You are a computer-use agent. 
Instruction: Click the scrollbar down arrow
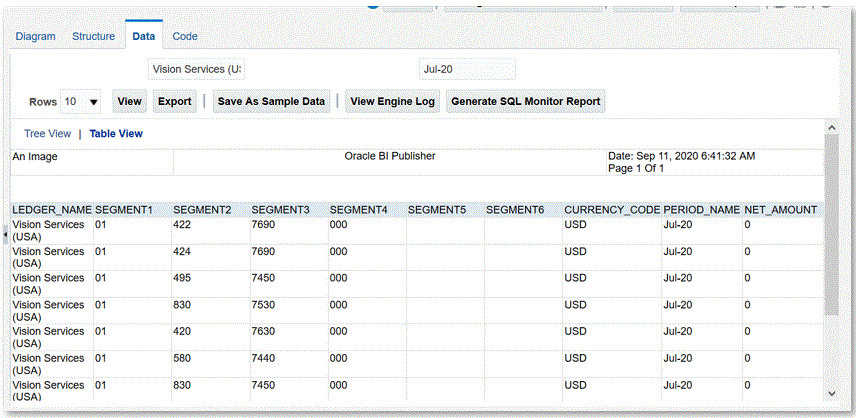(831, 393)
